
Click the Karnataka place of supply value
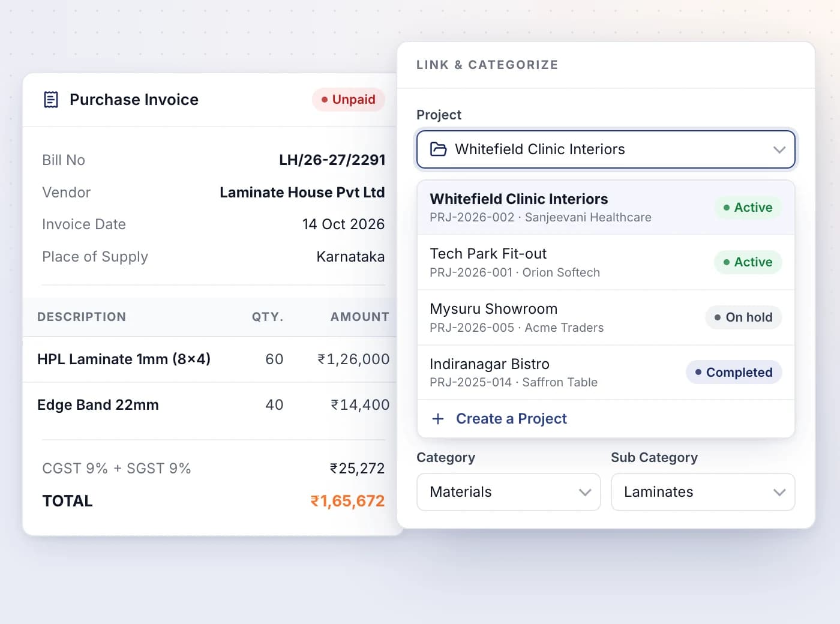(351, 257)
